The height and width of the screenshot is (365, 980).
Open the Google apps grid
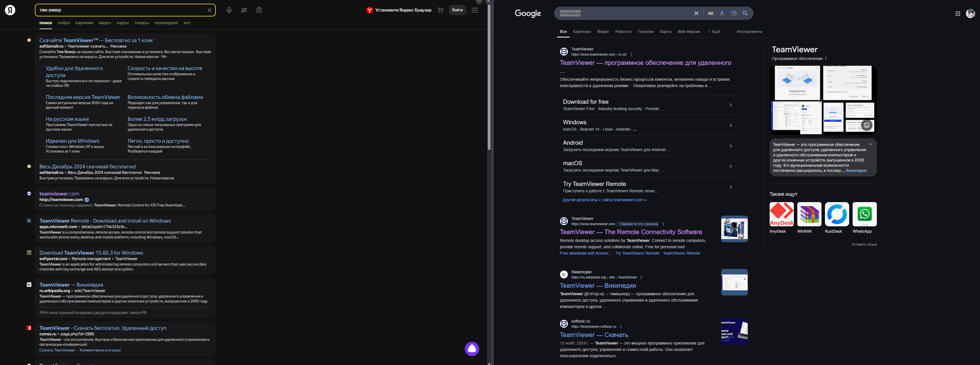pyautogui.click(x=958, y=13)
